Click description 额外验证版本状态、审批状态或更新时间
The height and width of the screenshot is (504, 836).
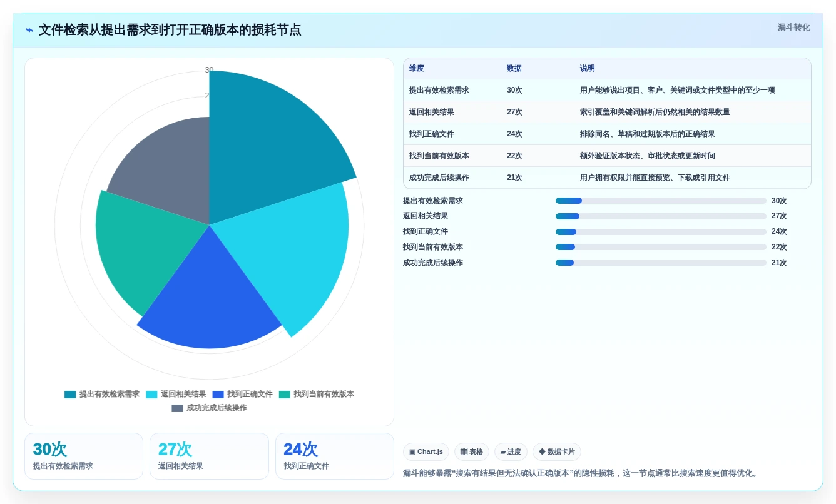pos(648,156)
